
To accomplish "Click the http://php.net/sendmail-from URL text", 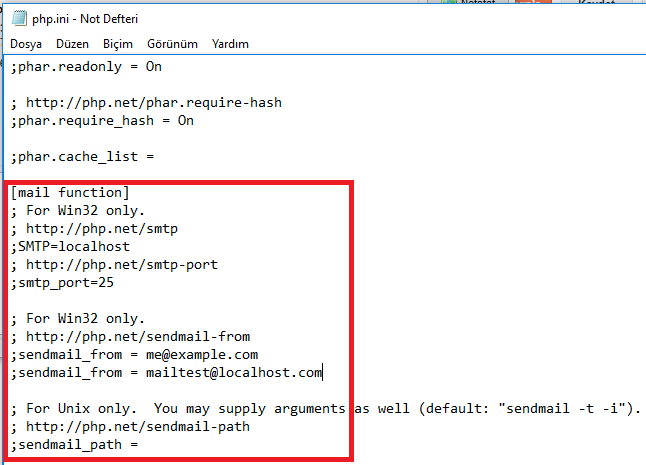I will tap(138, 336).
